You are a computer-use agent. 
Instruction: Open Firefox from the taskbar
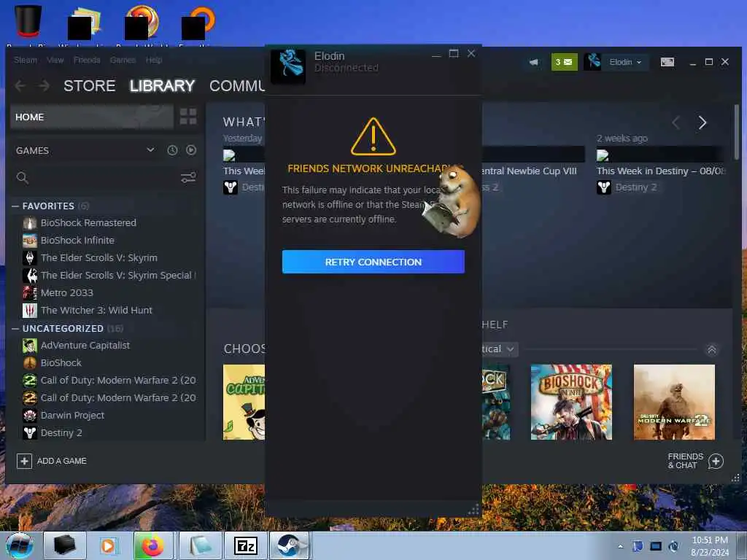click(x=153, y=546)
